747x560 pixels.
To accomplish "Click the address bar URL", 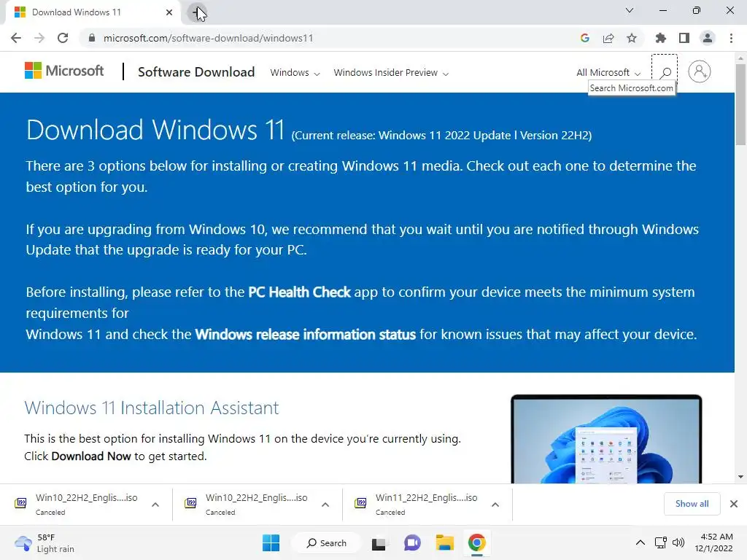I will (208, 38).
